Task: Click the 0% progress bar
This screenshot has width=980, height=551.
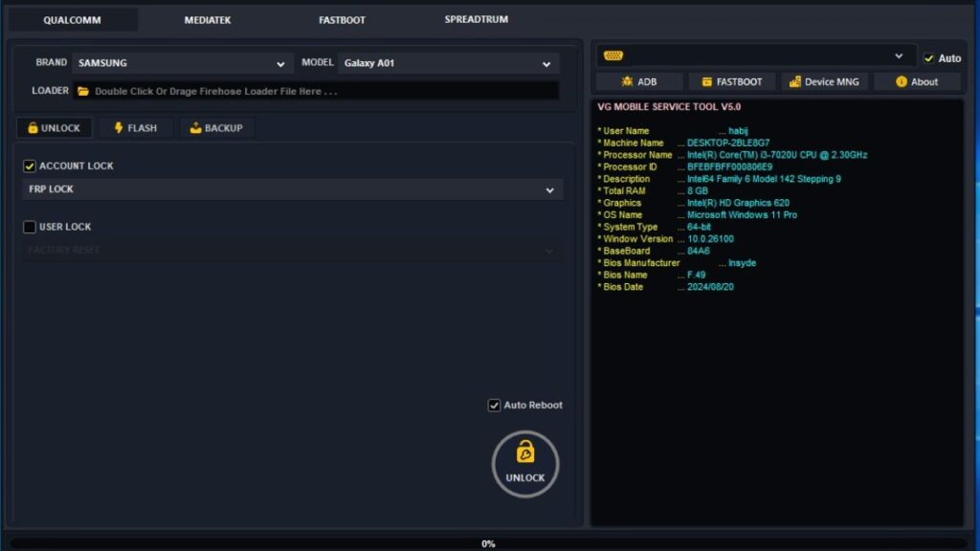Action: tap(488, 543)
